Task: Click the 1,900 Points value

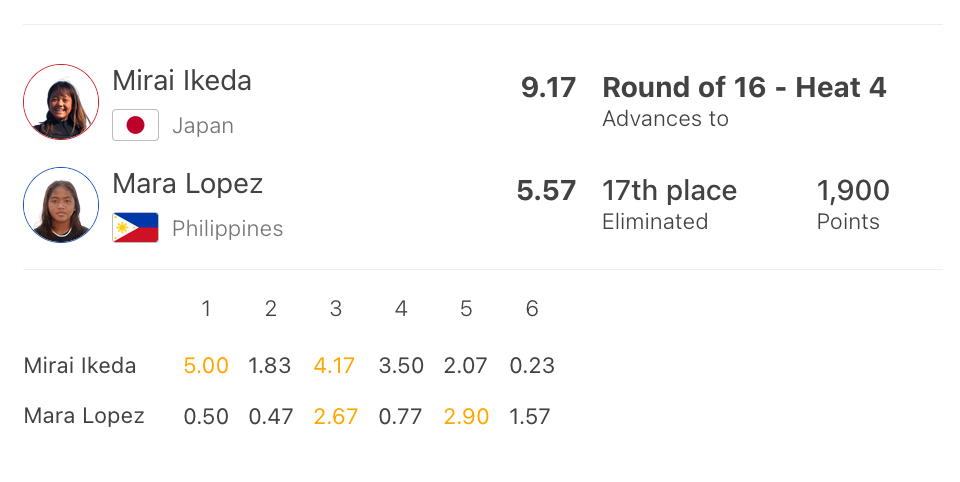Action: 852,191
